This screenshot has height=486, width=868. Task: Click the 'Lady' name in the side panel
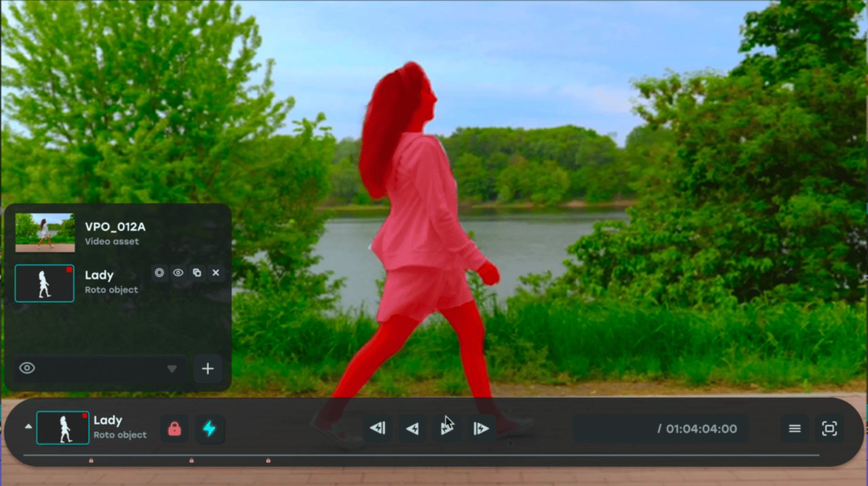99,275
